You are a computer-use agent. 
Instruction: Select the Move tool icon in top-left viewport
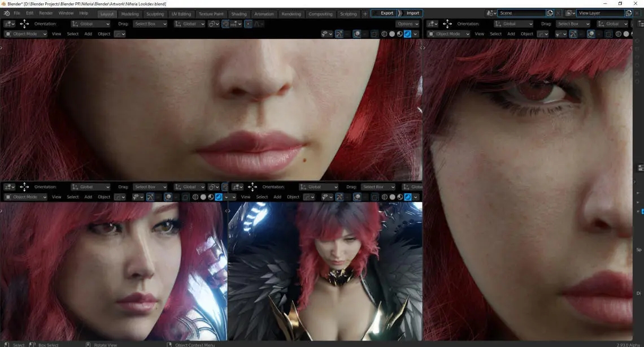pos(24,24)
